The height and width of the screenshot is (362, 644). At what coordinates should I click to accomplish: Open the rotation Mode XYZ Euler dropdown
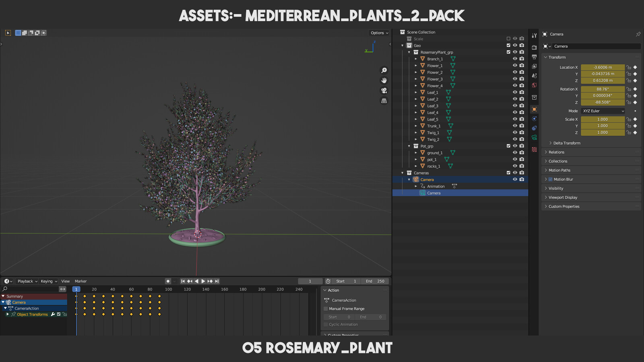603,111
